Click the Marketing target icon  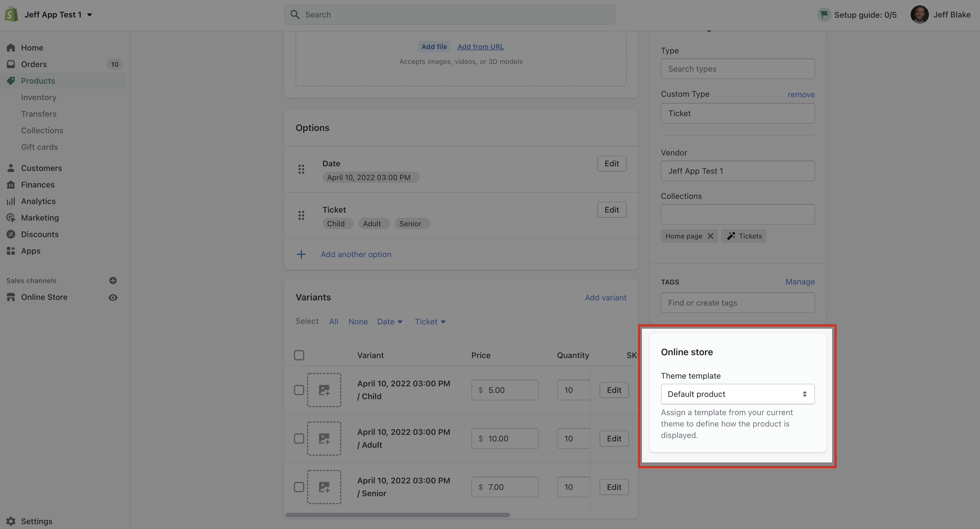point(11,217)
